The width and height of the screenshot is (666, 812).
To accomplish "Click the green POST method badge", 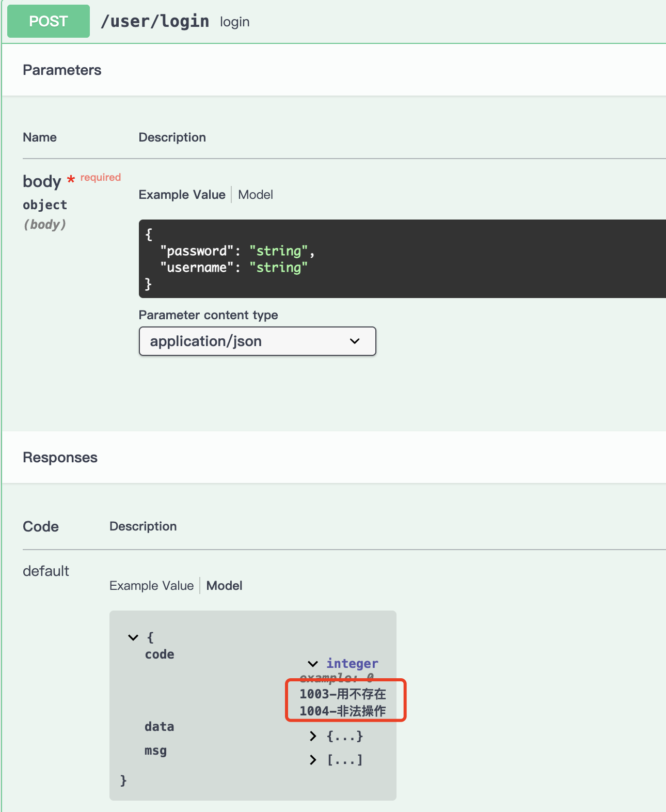I will point(49,21).
